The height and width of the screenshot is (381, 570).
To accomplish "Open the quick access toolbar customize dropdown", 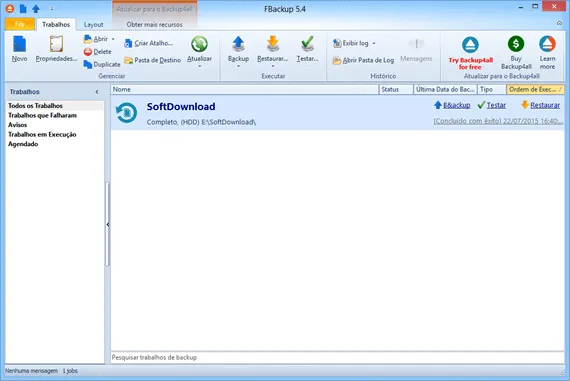I will pyautogui.click(x=52, y=8).
